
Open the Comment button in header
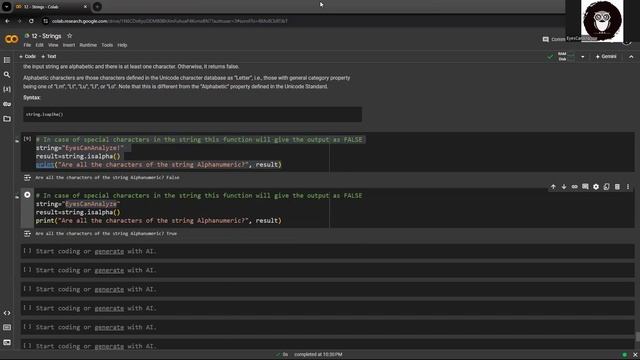point(553,39)
